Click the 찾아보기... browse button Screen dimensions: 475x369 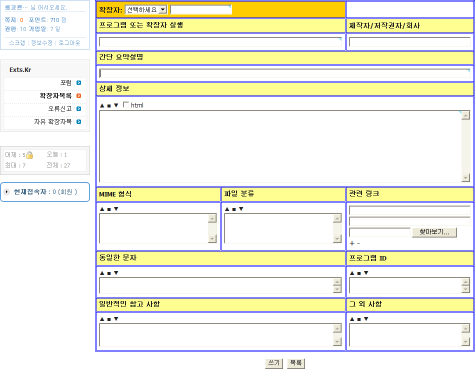coord(434,232)
